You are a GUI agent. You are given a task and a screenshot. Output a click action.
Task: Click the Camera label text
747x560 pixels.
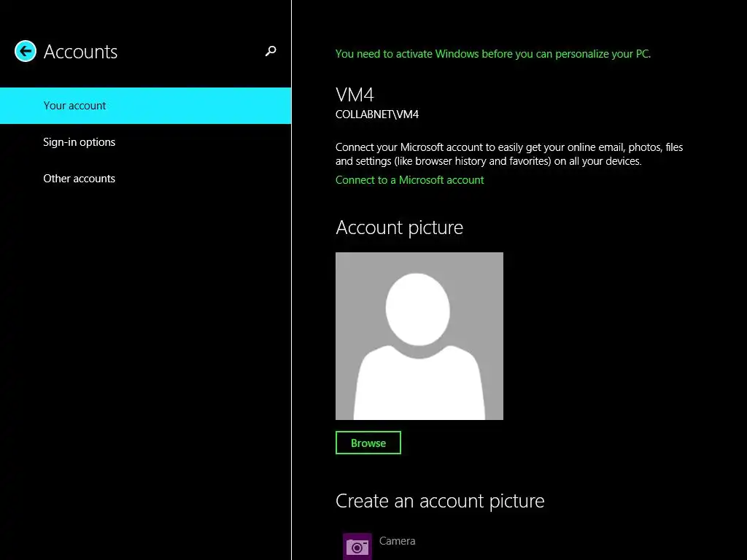pos(398,541)
